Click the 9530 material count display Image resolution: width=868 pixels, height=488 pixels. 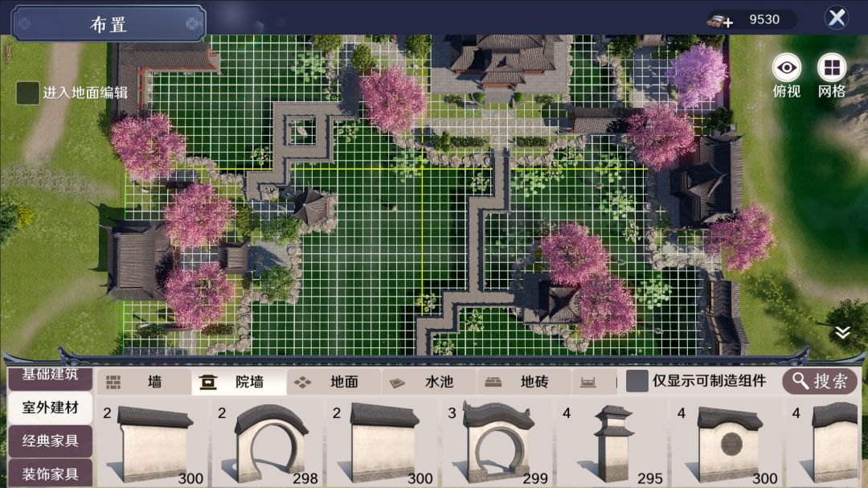[x=764, y=20]
